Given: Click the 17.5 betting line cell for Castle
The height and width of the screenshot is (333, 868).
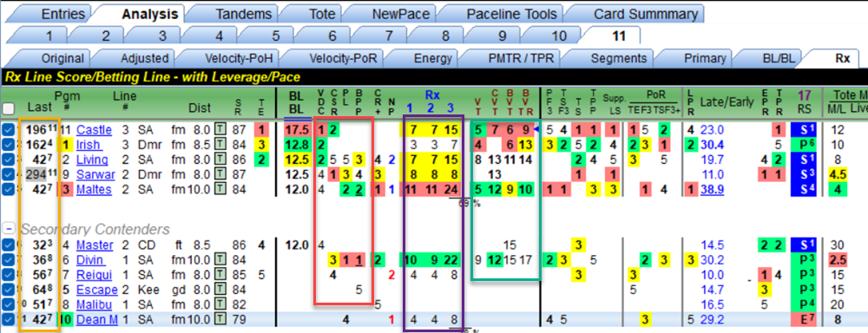Looking at the screenshot, I should tap(296, 130).
